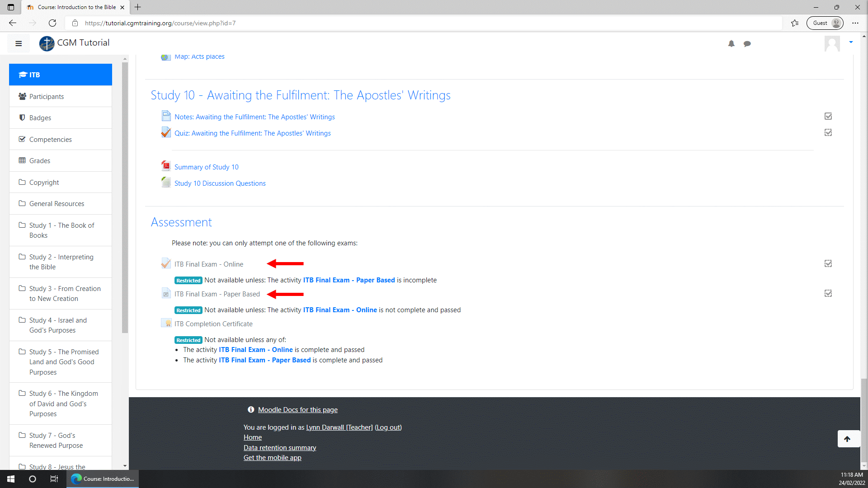Toggle completion checkbox for Final Exam Online
The width and height of the screenshot is (868, 488).
coord(828,263)
